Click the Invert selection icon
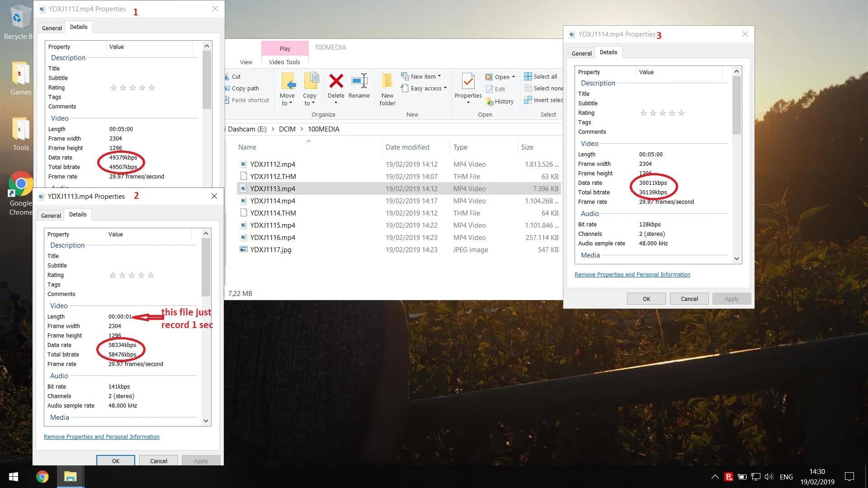 (x=528, y=100)
